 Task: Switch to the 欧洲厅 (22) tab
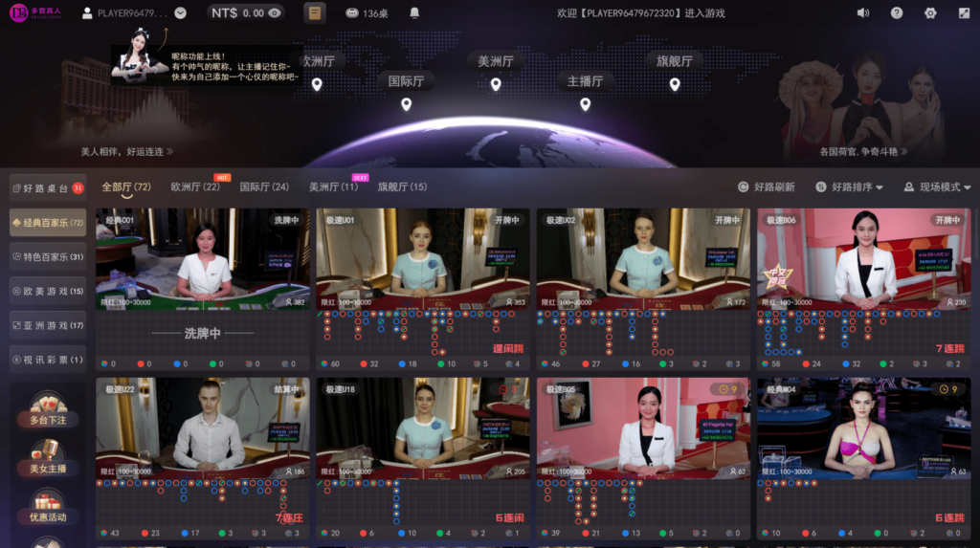(x=195, y=187)
